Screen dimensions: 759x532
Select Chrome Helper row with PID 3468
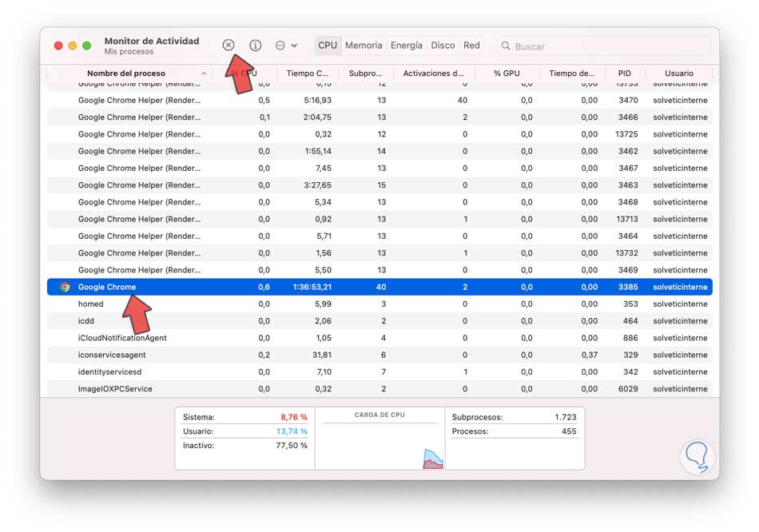click(x=379, y=202)
